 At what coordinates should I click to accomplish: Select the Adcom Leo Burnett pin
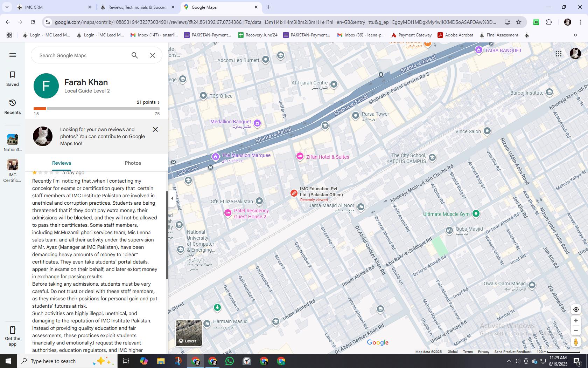click(x=266, y=60)
